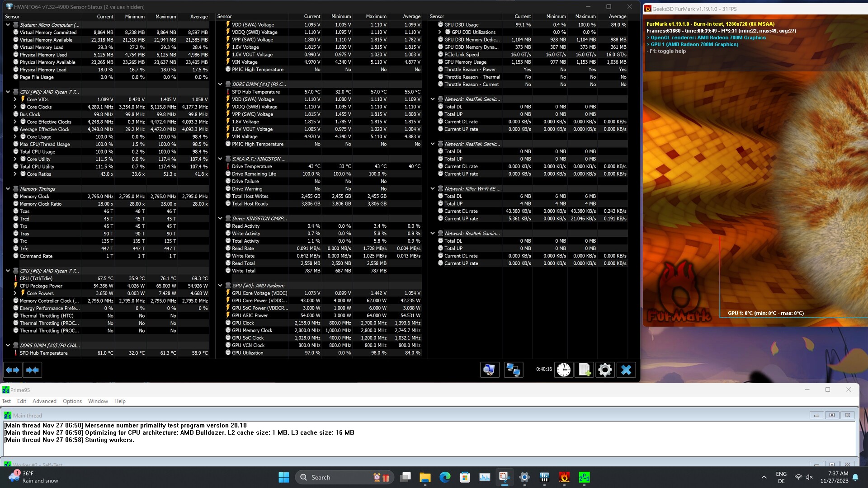Open FurMark from the taskbar
This screenshot has width=868, height=488.
click(564, 477)
